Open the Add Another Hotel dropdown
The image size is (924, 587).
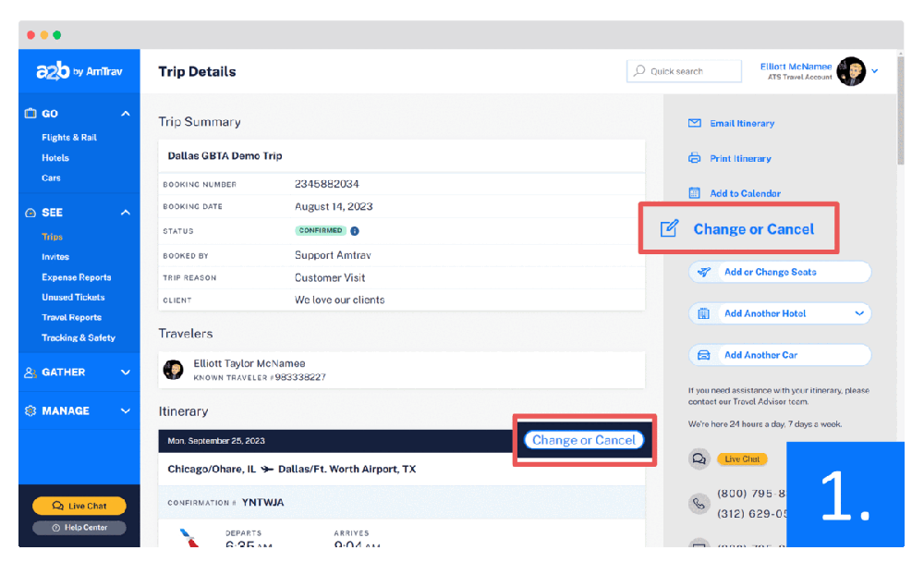(x=859, y=313)
